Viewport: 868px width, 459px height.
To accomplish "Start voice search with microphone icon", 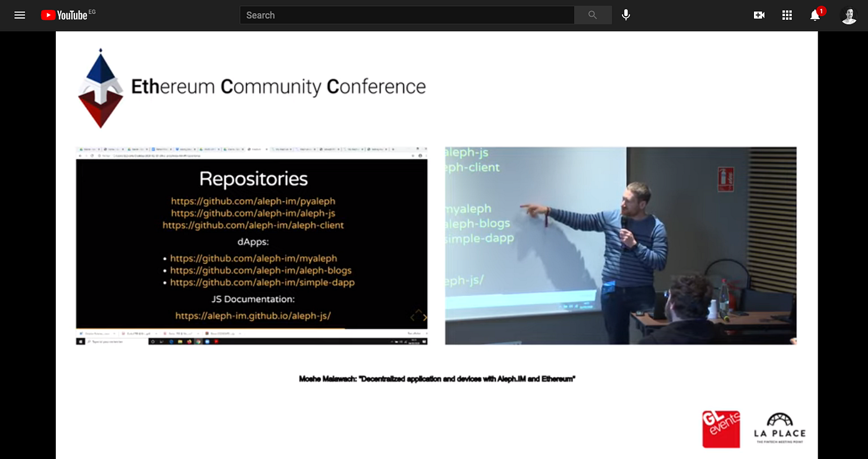I will [x=626, y=15].
